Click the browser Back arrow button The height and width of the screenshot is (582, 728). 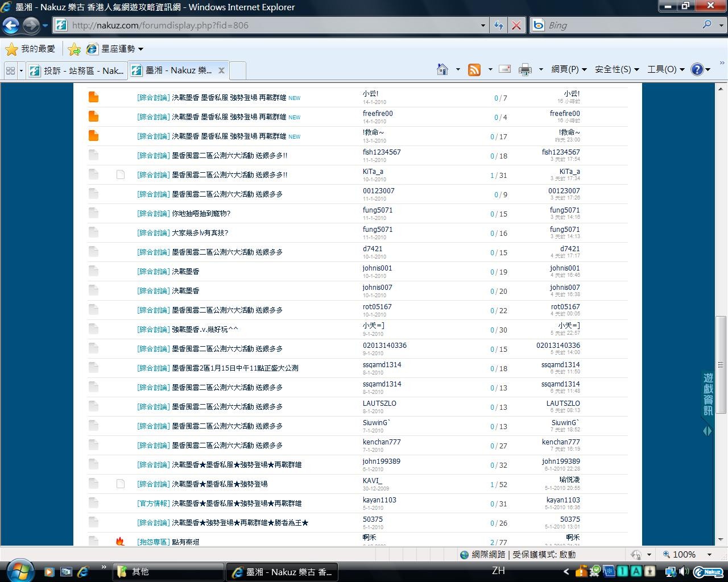click(x=11, y=25)
